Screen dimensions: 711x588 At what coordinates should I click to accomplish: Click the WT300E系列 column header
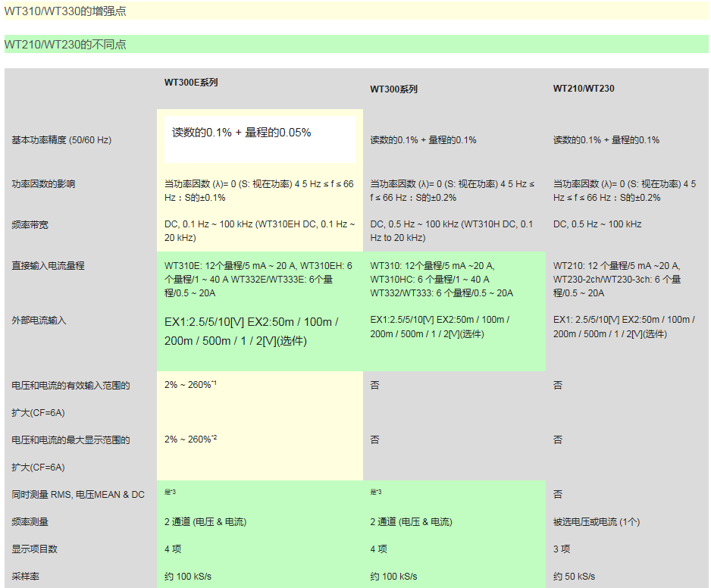pyautogui.click(x=191, y=83)
